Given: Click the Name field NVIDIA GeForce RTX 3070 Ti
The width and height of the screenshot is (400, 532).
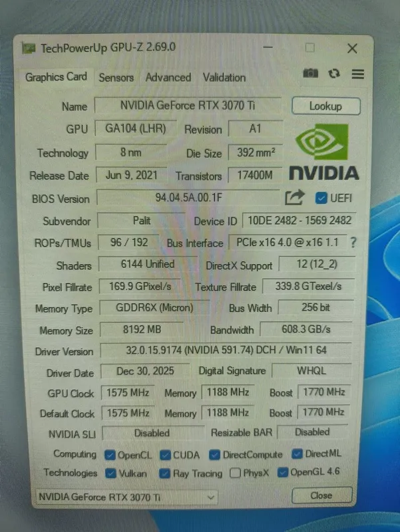Looking at the screenshot, I should pos(188,106).
